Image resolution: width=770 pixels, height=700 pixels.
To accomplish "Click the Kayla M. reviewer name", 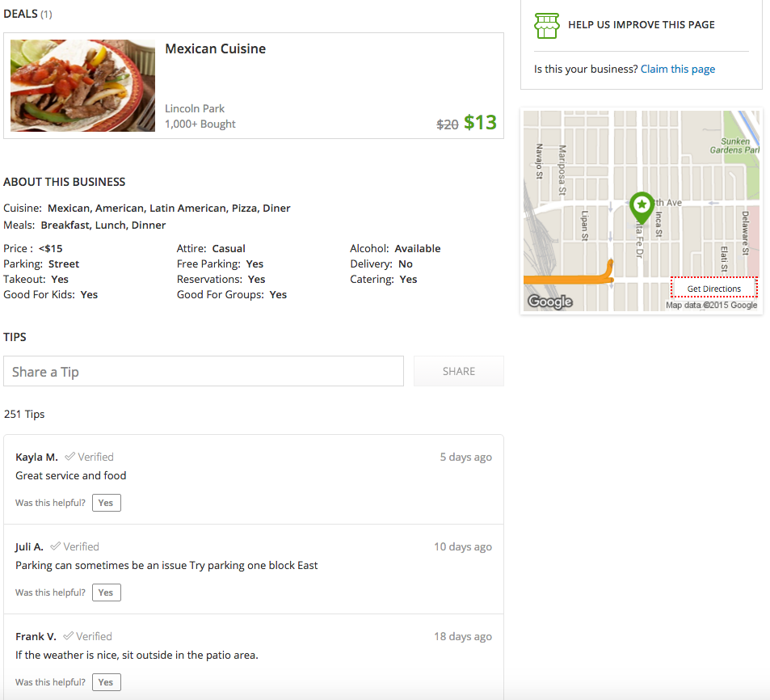I will click(36, 457).
